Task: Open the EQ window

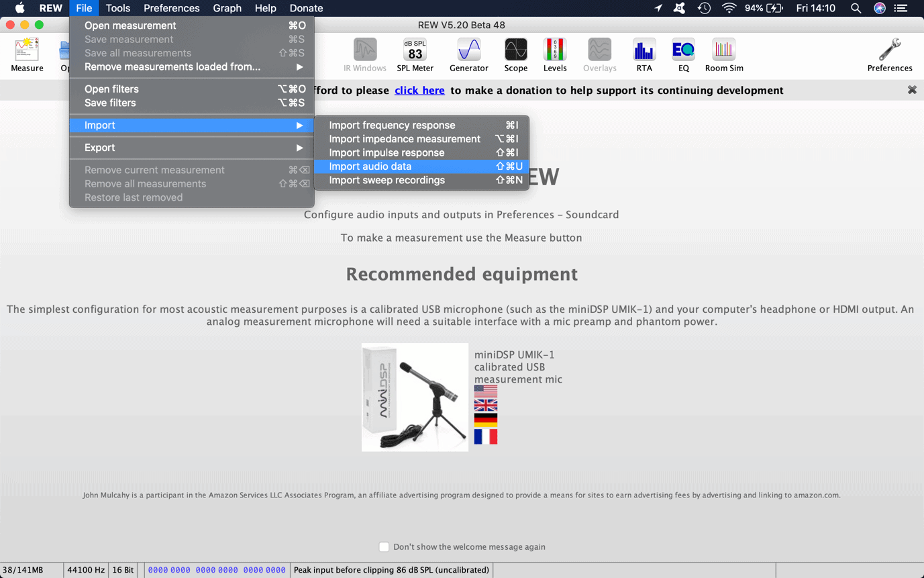Action: (683, 54)
